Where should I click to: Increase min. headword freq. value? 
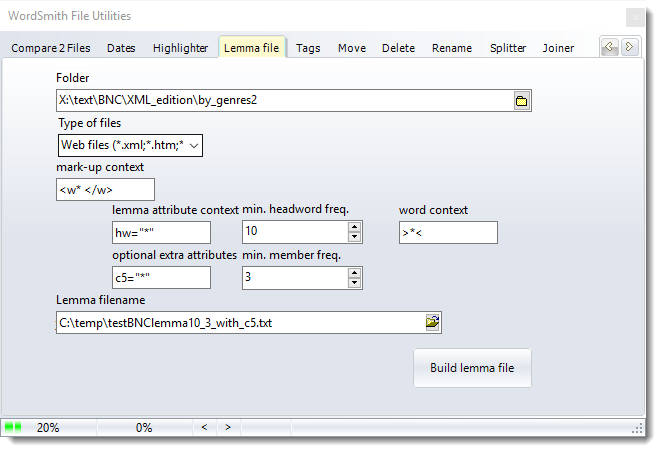[355, 227]
